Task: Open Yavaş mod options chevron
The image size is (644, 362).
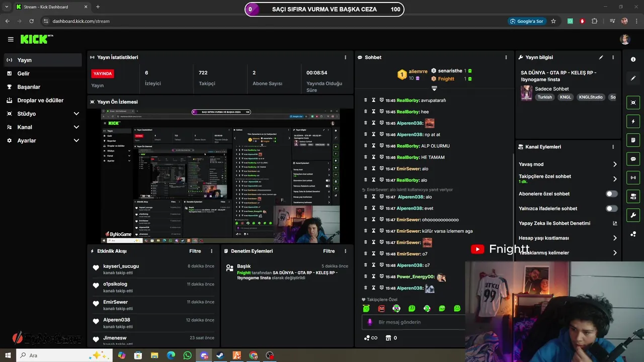Action: (x=615, y=164)
